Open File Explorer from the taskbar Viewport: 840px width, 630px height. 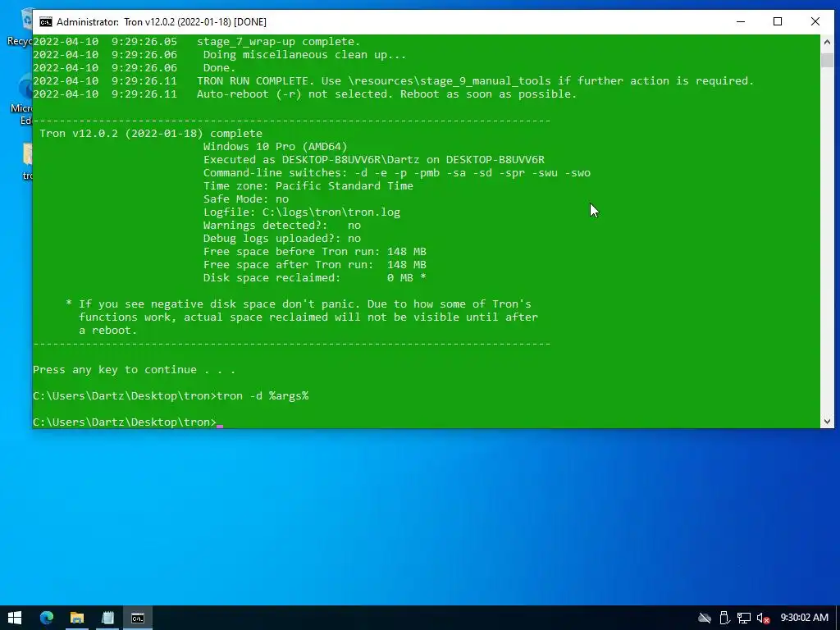point(76,618)
